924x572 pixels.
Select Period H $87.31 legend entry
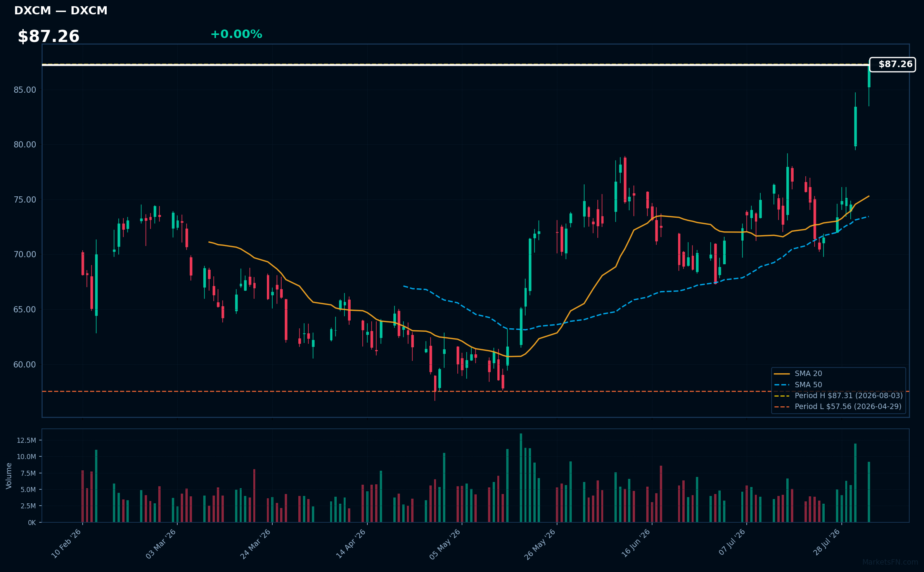(838, 395)
